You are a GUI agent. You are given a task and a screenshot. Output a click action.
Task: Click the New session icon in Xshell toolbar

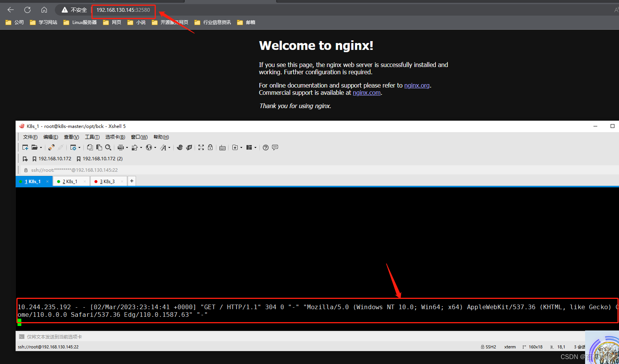(25, 147)
